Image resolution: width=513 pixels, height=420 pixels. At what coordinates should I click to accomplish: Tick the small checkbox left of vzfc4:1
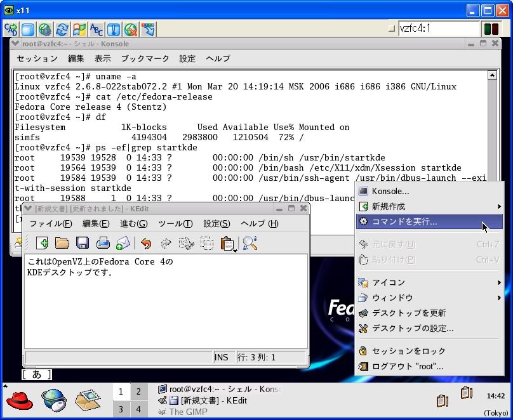coord(391,29)
